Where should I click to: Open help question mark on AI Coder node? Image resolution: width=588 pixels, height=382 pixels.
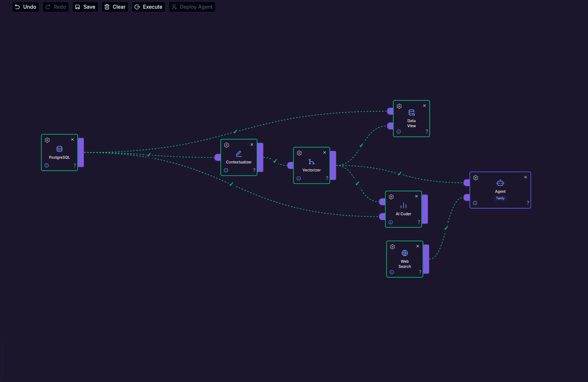419,222
